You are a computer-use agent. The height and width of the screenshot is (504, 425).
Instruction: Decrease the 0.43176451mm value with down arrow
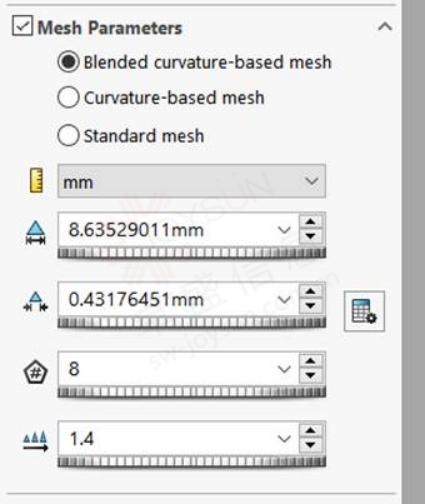311,306
